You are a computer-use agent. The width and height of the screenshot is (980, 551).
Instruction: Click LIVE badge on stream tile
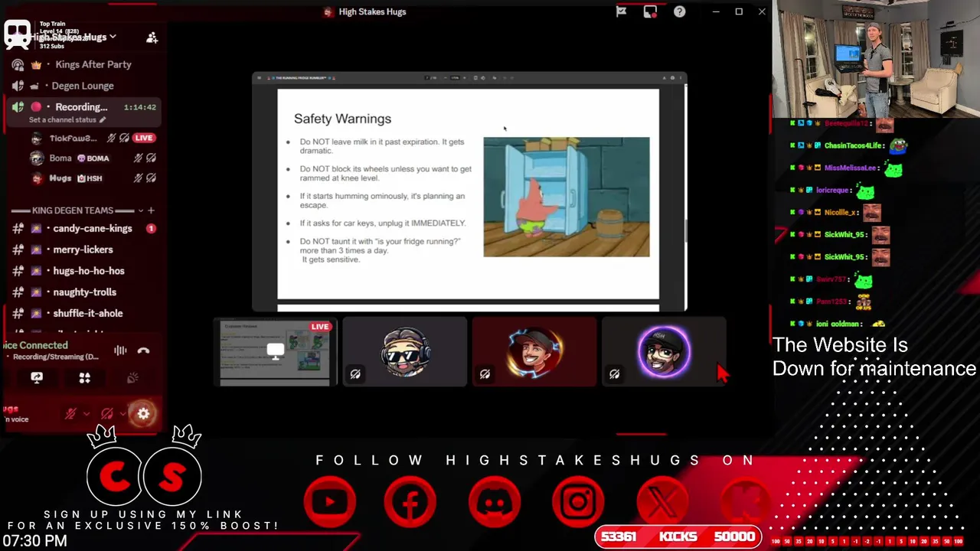point(320,327)
